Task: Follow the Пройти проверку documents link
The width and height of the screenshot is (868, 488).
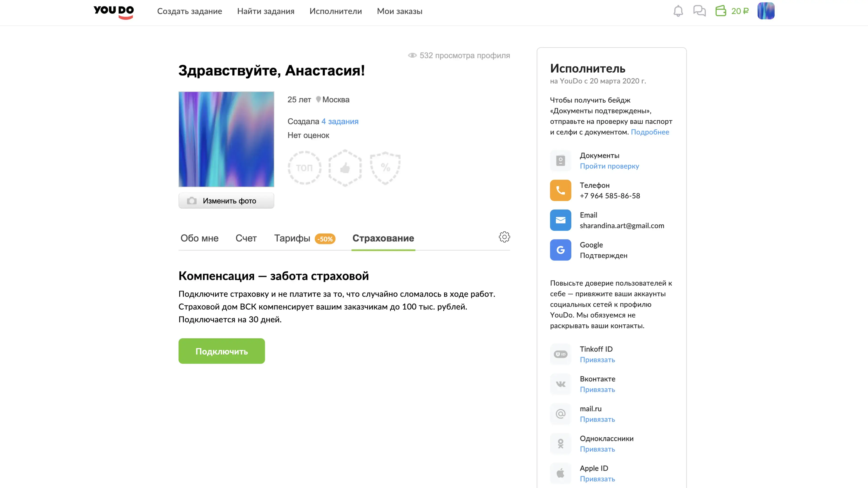Action: tap(609, 166)
